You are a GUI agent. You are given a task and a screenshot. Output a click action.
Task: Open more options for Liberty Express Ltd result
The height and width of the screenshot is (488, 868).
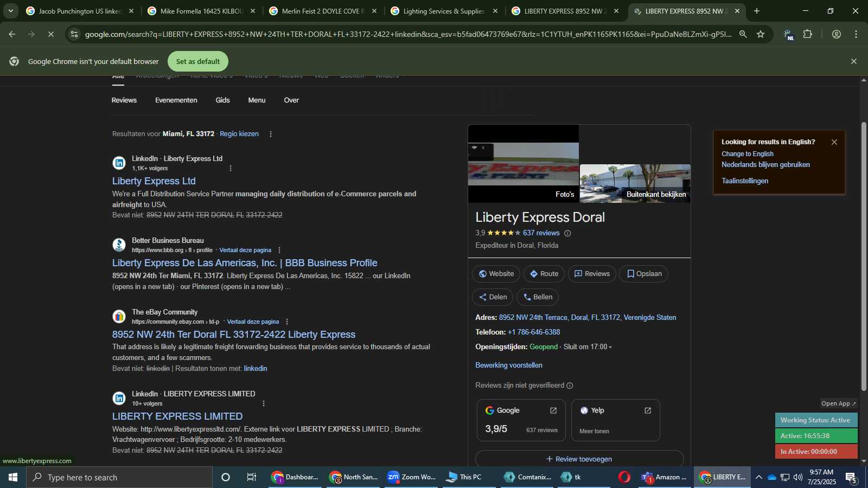[x=231, y=168]
